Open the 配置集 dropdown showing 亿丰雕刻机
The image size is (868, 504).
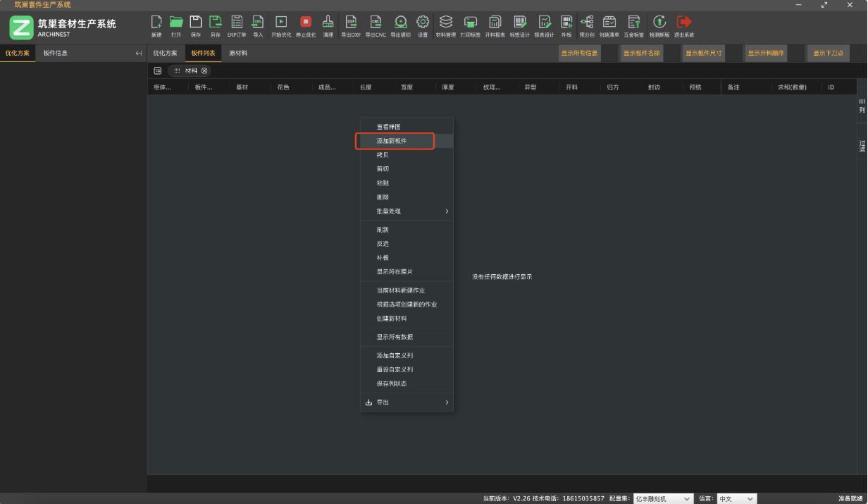[x=662, y=498]
